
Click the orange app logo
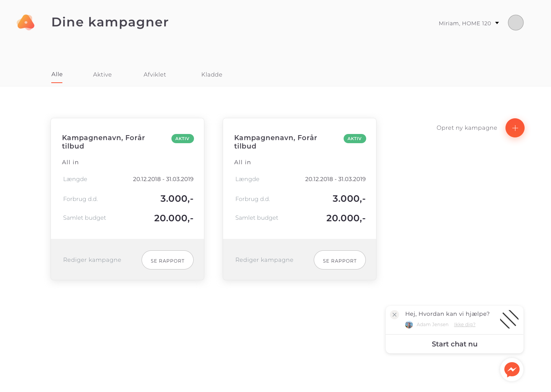coord(26,22)
